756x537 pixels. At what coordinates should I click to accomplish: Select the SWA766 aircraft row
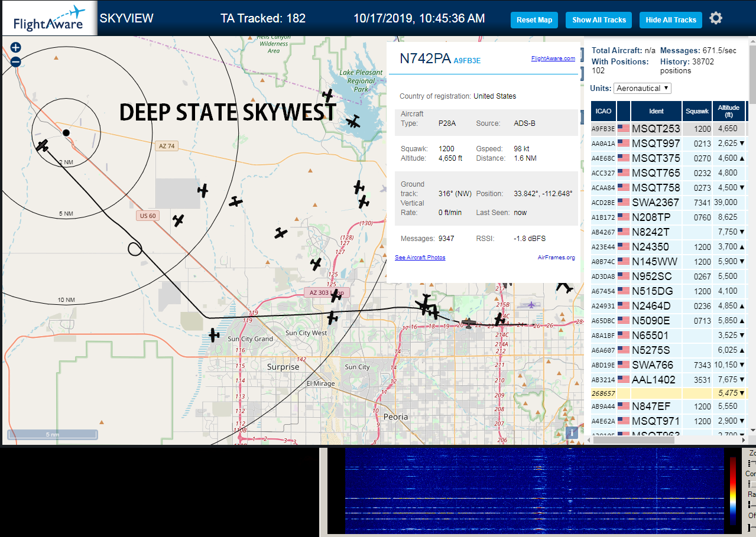669,365
